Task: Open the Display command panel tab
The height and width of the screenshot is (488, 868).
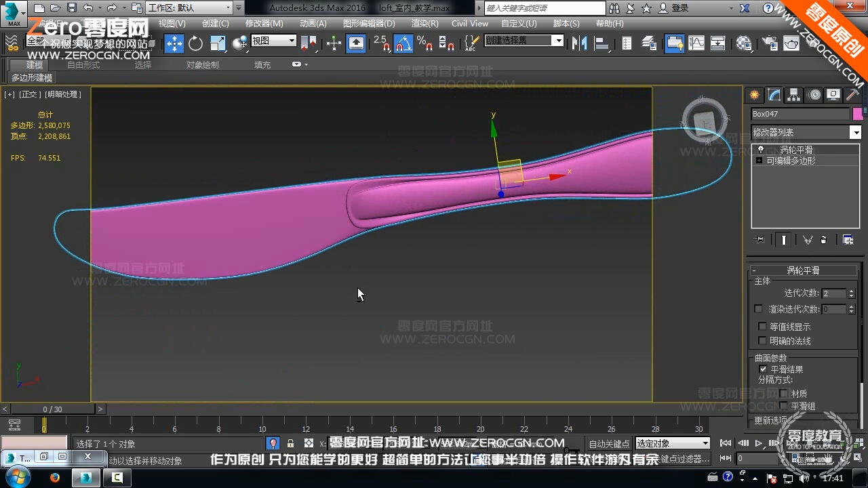Action: (833, 95)
